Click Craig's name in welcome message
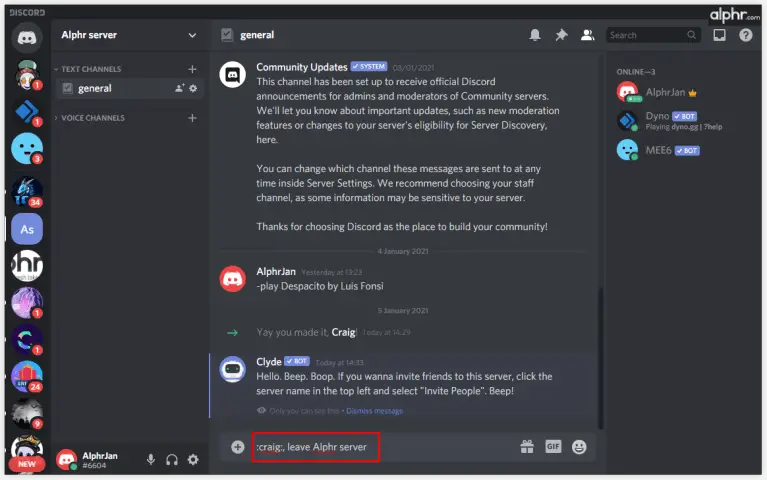 pyautogui.click(x=343, y=332)
